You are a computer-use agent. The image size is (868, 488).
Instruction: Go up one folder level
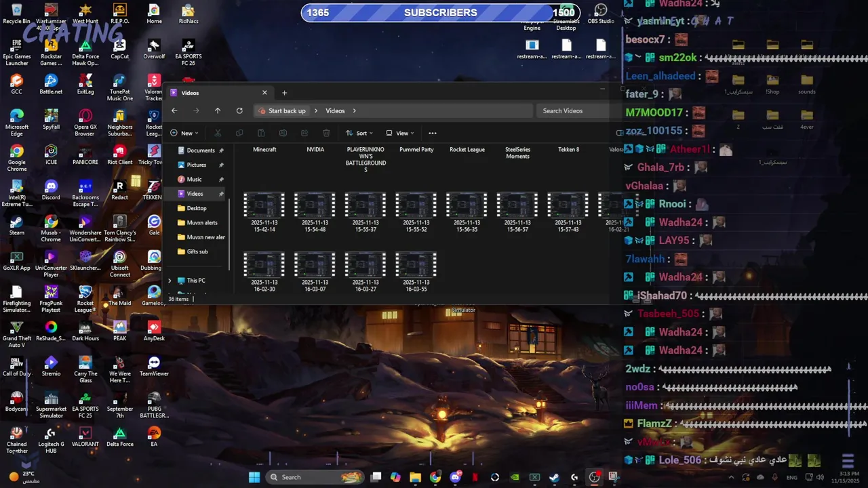[218, 110]
